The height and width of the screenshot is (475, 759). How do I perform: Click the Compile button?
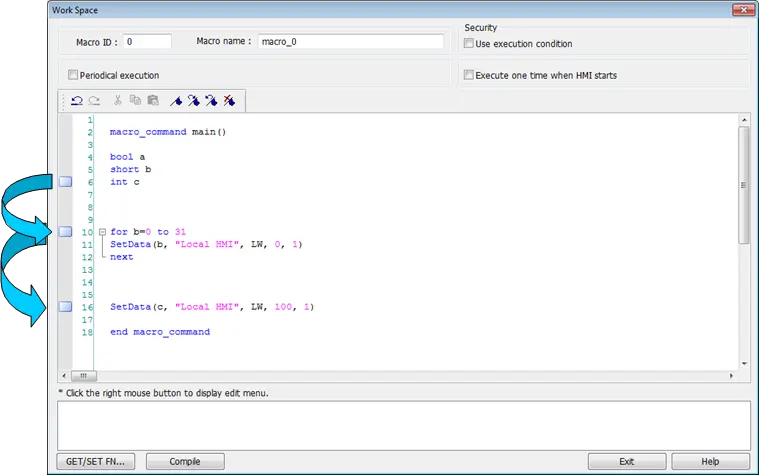click(x=185, y=461)
